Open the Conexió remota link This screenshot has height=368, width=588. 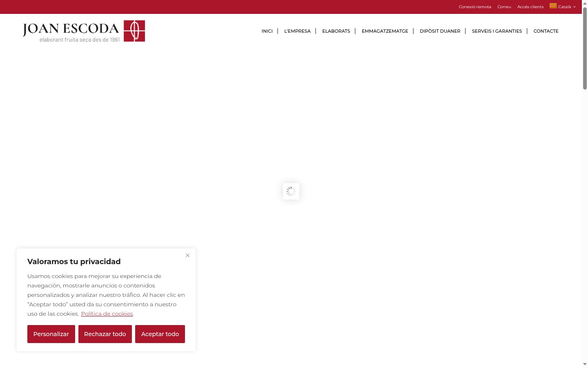(x=475, y=7)
